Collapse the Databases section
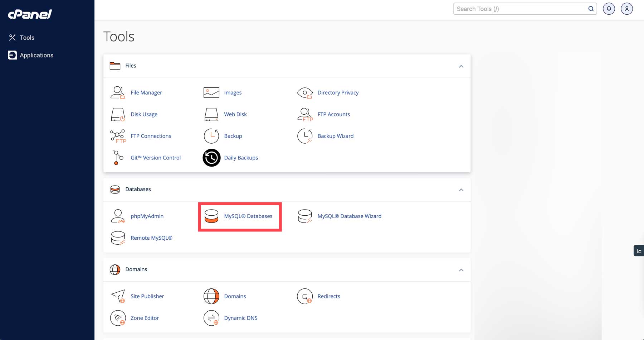This screenshot has width=644, height=340. (x=461, y=190)
